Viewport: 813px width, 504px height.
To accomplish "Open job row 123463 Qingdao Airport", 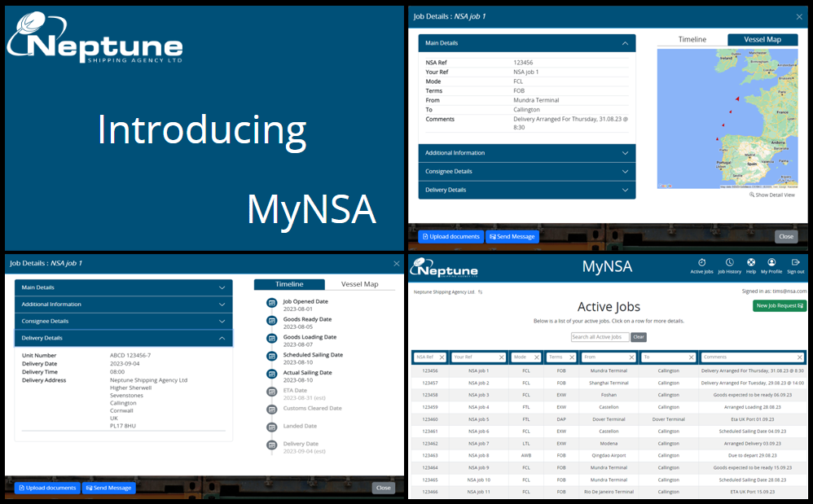I will pyautogui.click(x=609, y=456).
